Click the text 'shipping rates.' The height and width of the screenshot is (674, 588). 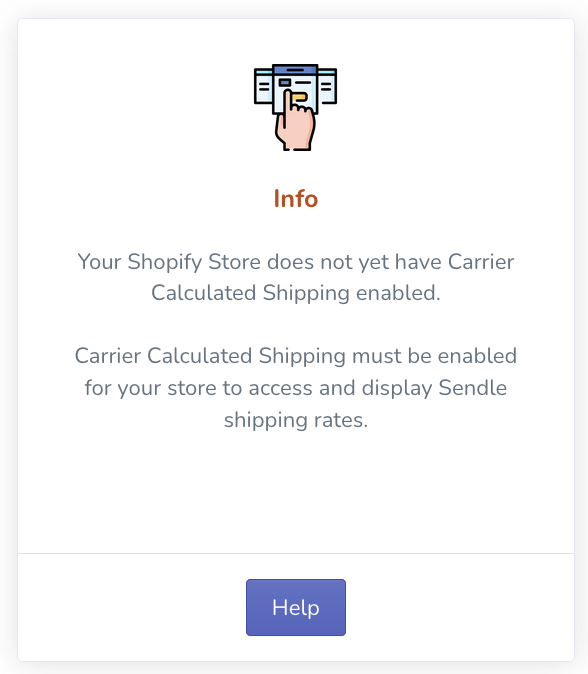296,420
